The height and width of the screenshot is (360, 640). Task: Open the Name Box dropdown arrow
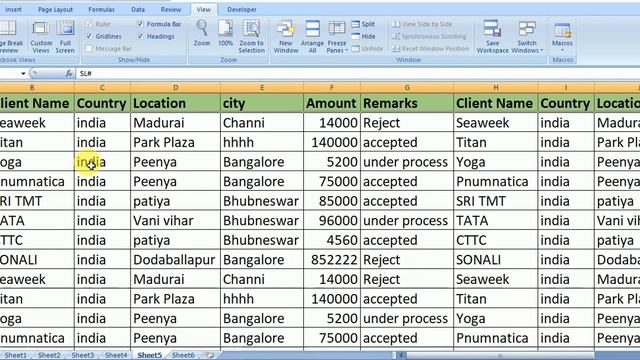click(x=23, y=73)
